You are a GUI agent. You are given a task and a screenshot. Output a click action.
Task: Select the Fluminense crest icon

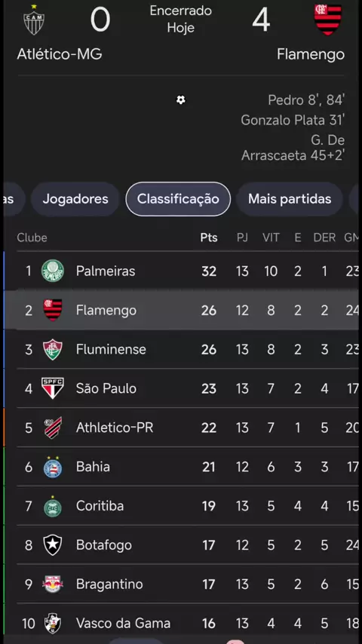tap(53, 349)
